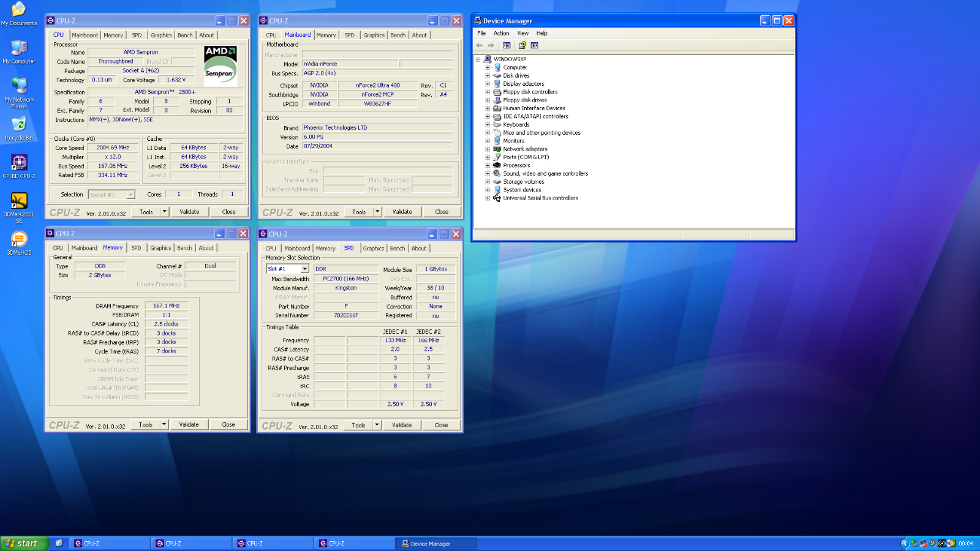Click the Internet Explorer quick launch icon
The width and height of the screenshot is (980, 551).
point(59,543)
